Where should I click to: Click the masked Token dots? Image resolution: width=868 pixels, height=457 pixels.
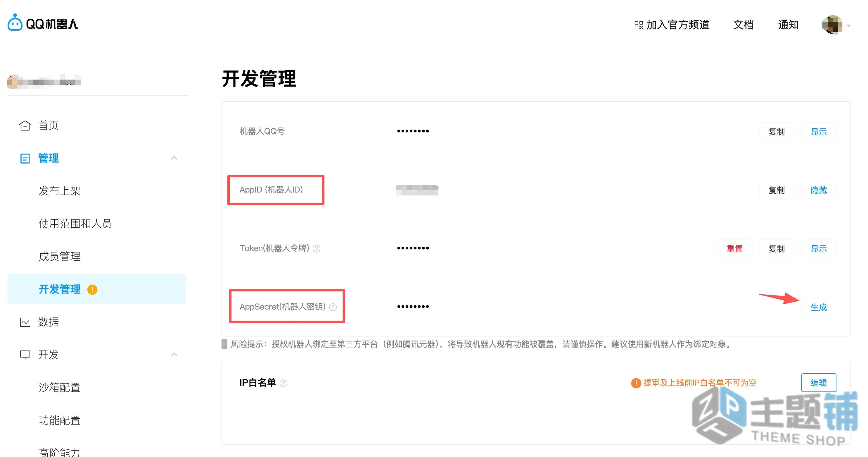413,248
